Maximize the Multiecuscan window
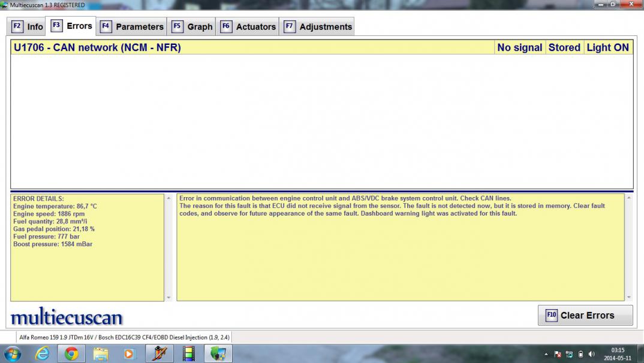 click(613, 4)
